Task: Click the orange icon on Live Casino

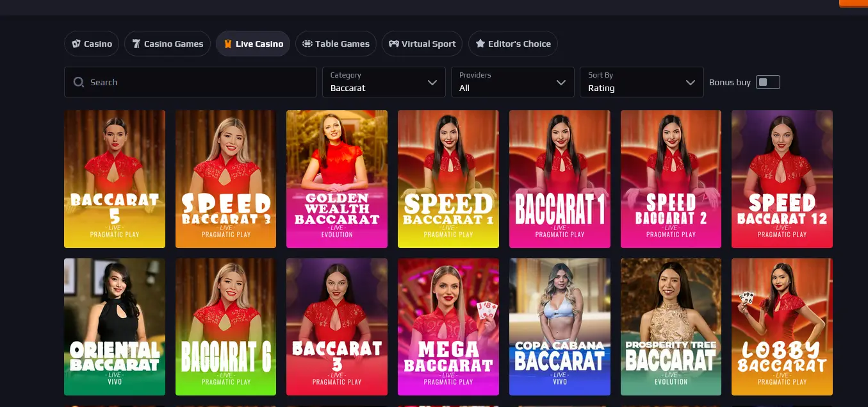Action: pos(228,44)
